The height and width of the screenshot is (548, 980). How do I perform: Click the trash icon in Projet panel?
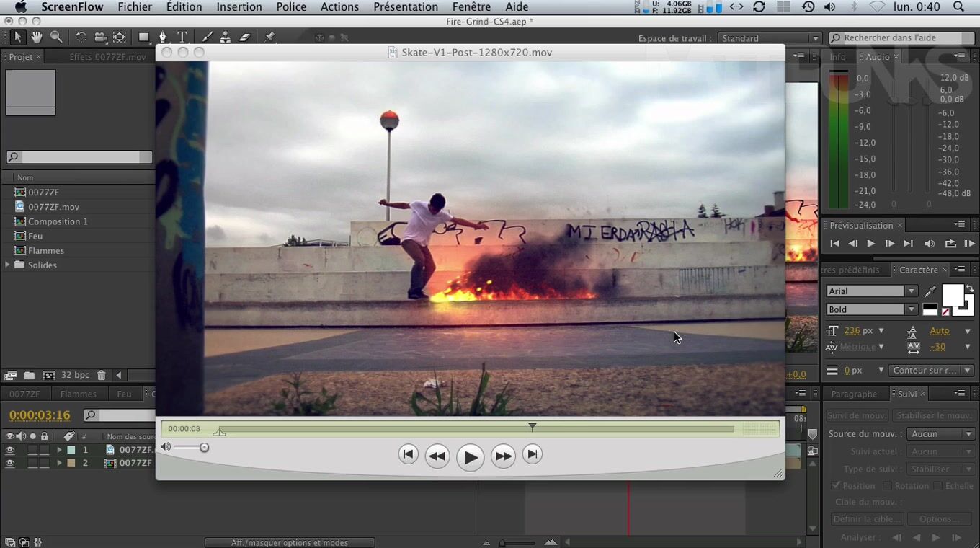(102, 375)
